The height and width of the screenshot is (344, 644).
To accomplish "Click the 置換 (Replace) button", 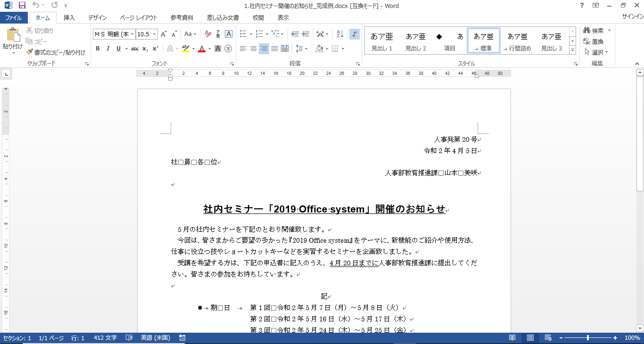I will pyautogui.click(x=594, y=41).
